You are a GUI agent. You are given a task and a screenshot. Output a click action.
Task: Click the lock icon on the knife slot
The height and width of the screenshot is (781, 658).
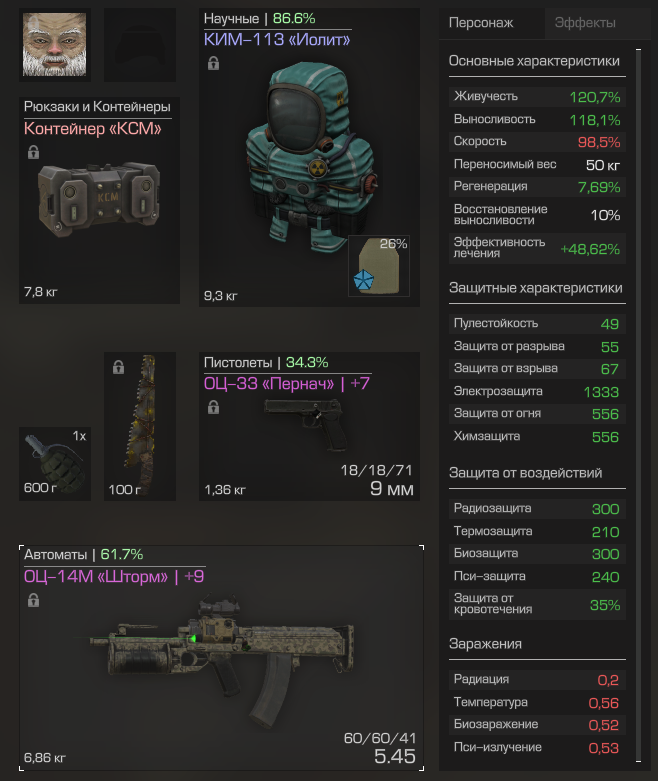coord(118,367)
